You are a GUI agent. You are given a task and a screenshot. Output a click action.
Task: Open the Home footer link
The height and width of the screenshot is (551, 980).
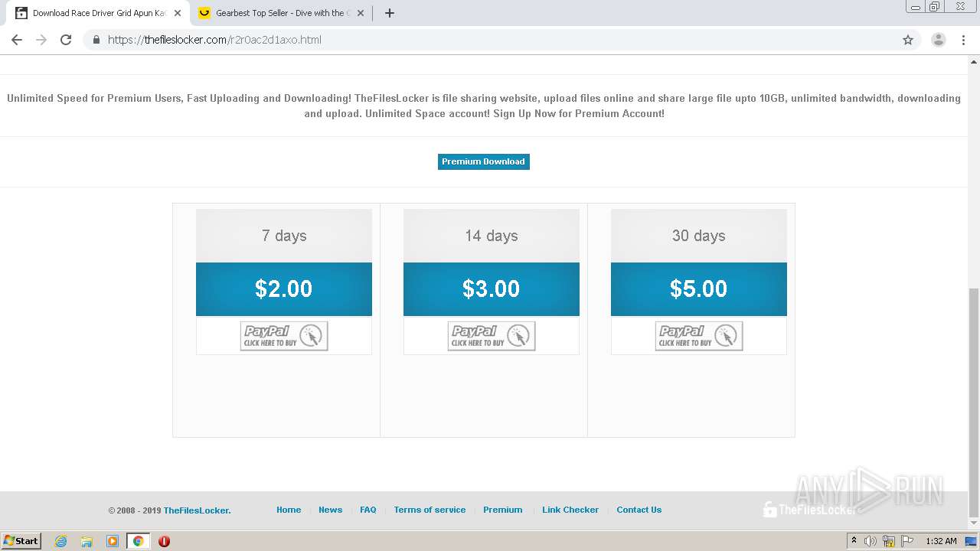point(289,510)
